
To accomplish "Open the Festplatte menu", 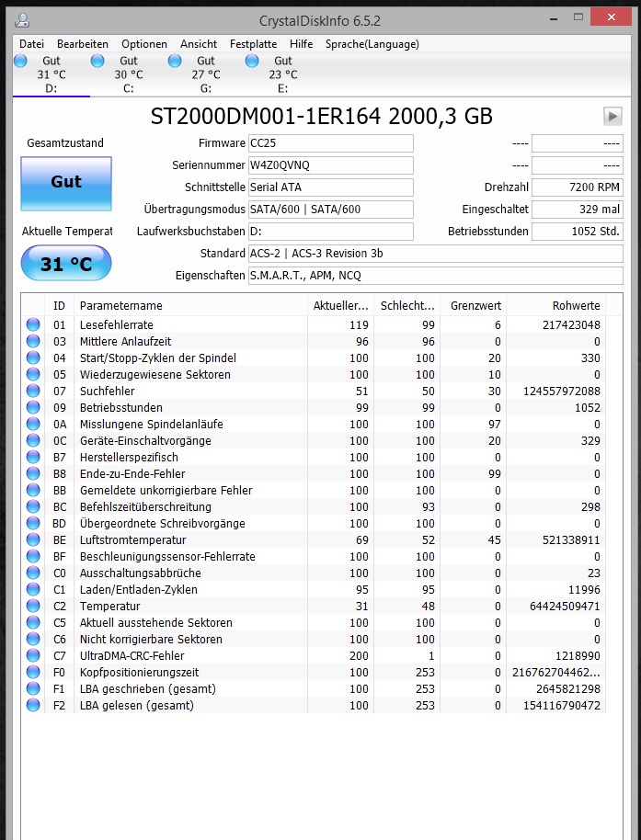I will [x=253, y=44].
